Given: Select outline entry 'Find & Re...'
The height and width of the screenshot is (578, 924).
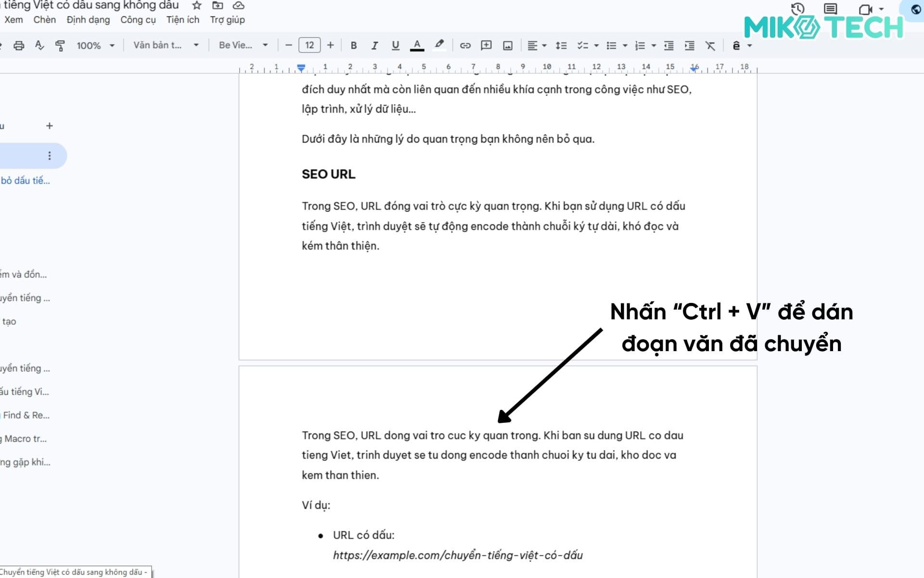Looking at the screenshot, I should click(26, 415).
